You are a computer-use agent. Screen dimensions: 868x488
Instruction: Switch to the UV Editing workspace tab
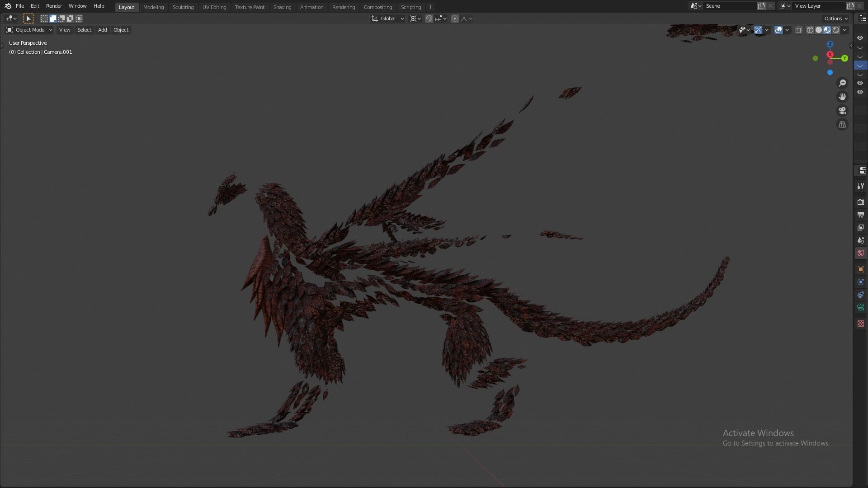[214, 7]
